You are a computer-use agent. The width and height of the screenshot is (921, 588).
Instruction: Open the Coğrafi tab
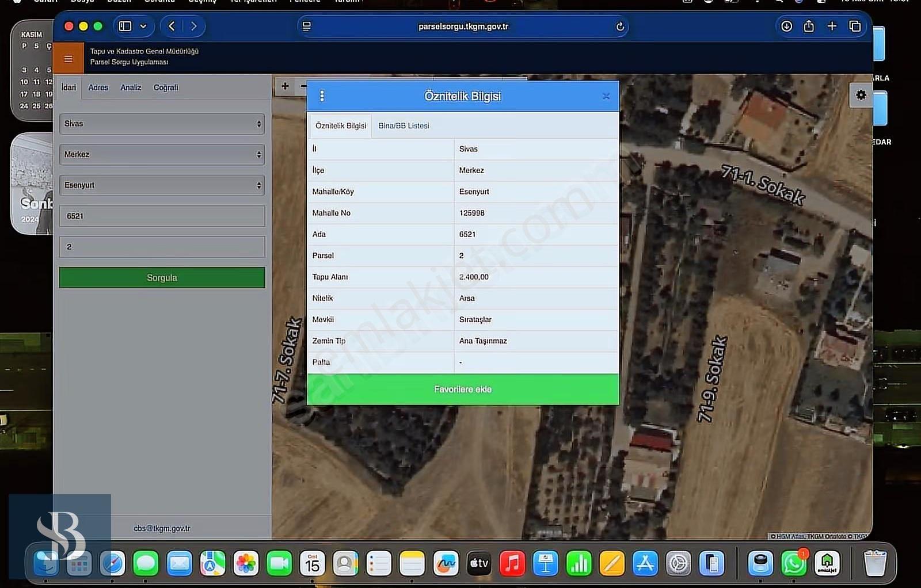166,87
